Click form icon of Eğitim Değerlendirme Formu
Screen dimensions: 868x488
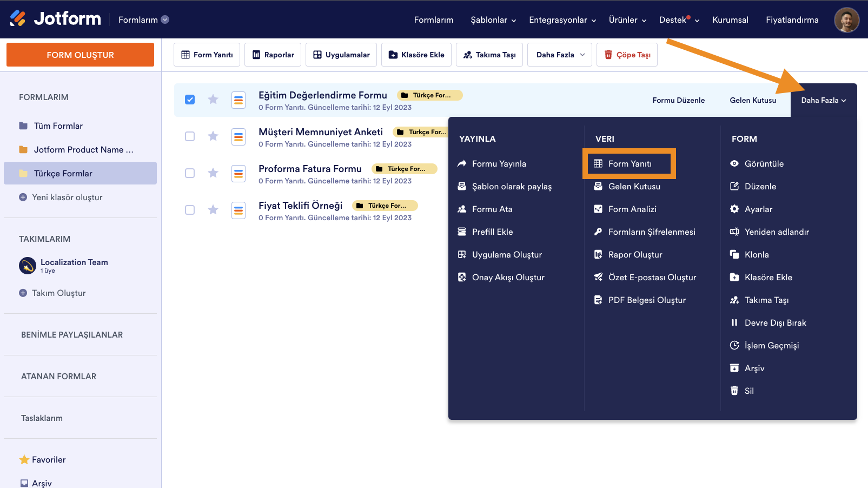pyautogui.click(x=238, y=100)
